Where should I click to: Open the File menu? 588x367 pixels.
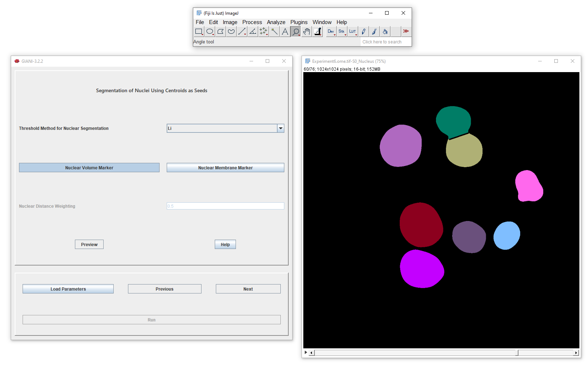click(200, 22)
